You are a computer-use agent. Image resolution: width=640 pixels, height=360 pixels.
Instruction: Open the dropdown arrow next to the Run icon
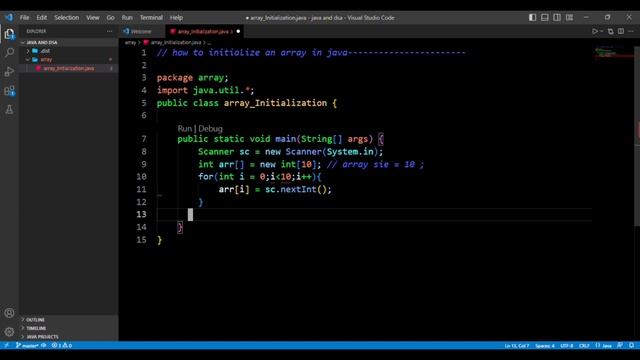pos(602,31)
